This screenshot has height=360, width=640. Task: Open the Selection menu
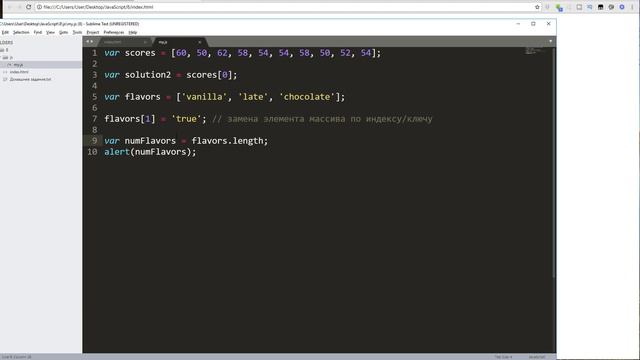pos(21,32)
